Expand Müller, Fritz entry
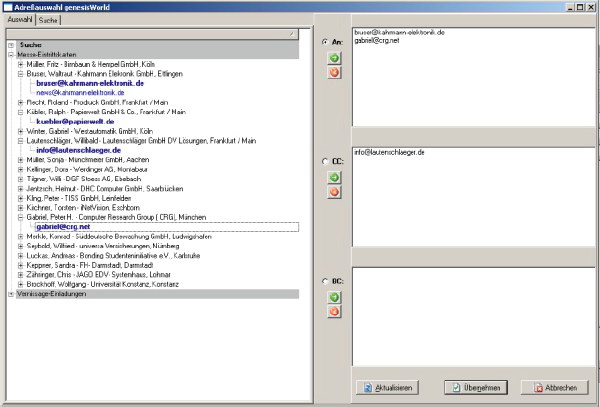The height and width of the screenshot is (407, 600). pos(21,64)
